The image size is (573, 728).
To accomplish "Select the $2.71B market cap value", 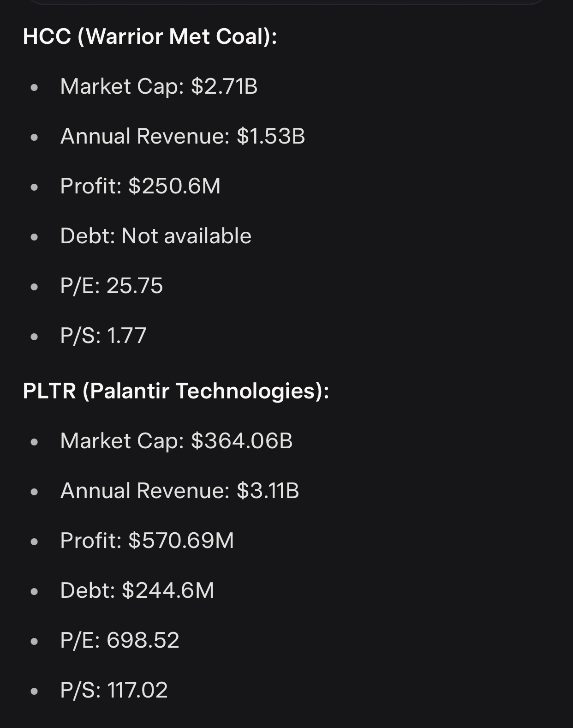I will click(x=224, y=86).
